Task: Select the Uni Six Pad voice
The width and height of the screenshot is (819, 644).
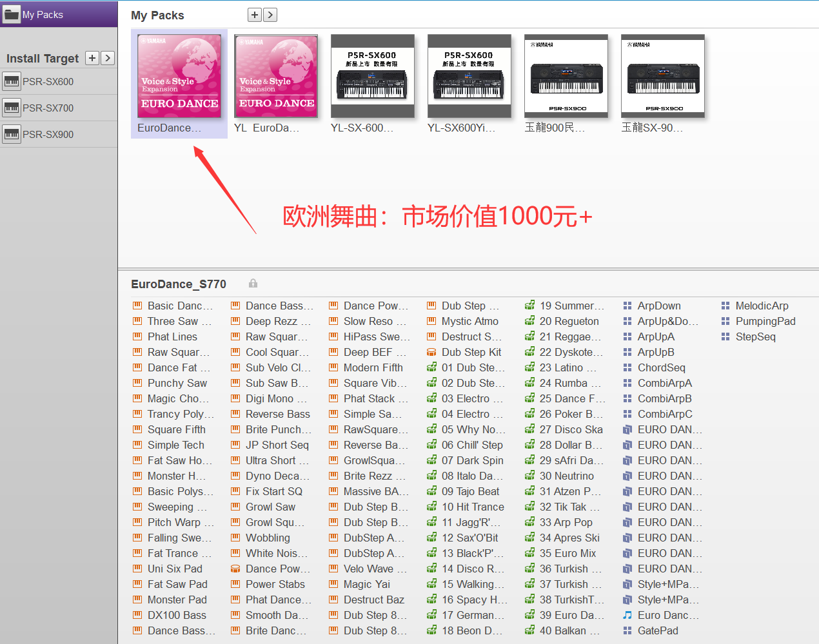Action: click(x=175, y=569)
